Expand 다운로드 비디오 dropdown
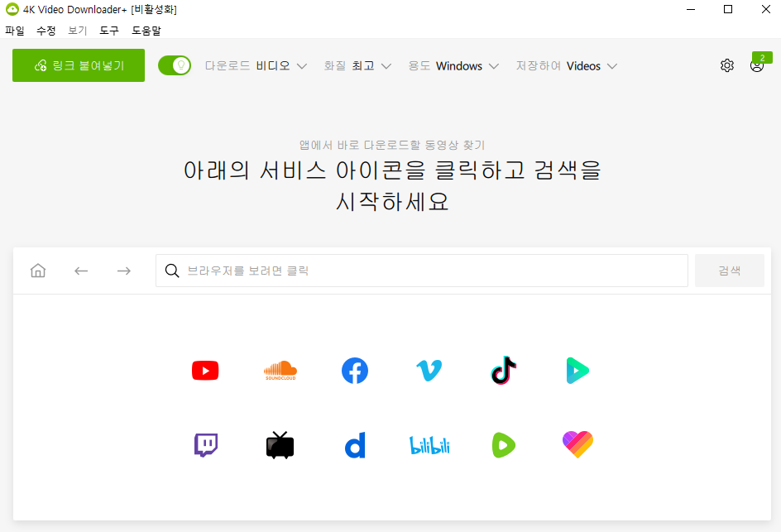 [256, 65]
